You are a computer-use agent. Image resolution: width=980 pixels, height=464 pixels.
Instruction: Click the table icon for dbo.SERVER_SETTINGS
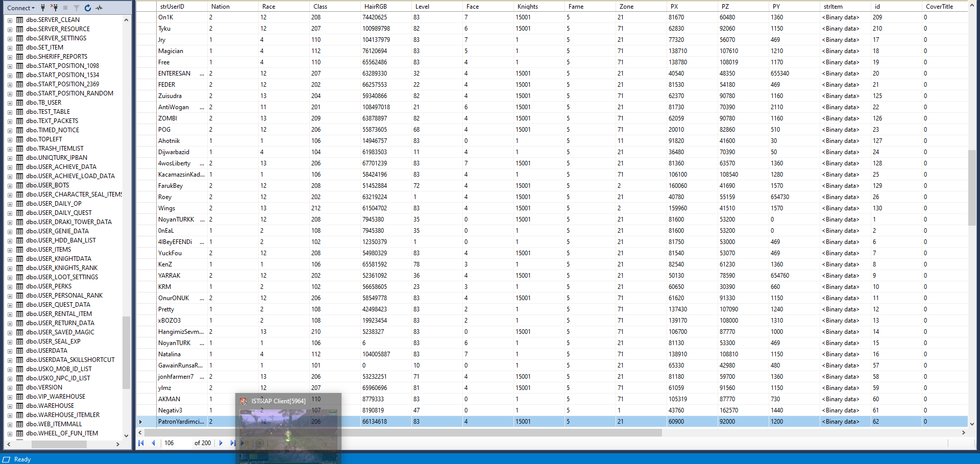tap(20, 38)
